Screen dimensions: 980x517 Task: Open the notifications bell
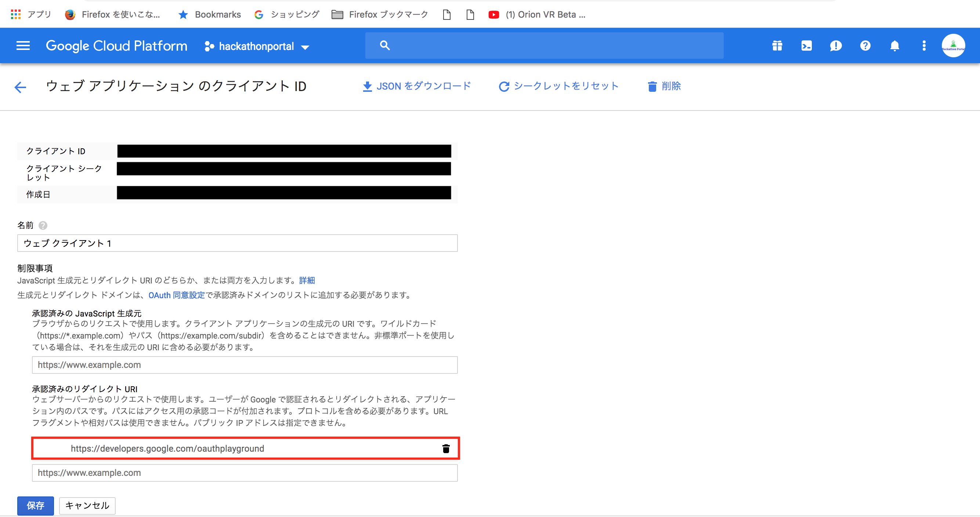[894, 46]
